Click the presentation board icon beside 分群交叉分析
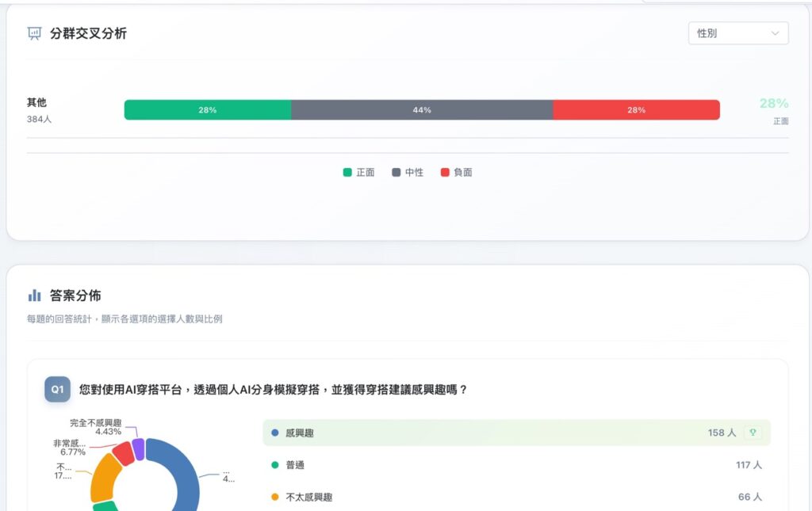812x511 pixels. [33, 33]
